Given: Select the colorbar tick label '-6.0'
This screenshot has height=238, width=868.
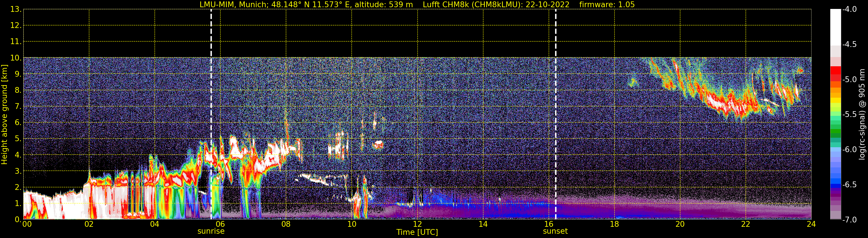Looking at the screenshot, I should coord(849,150).
